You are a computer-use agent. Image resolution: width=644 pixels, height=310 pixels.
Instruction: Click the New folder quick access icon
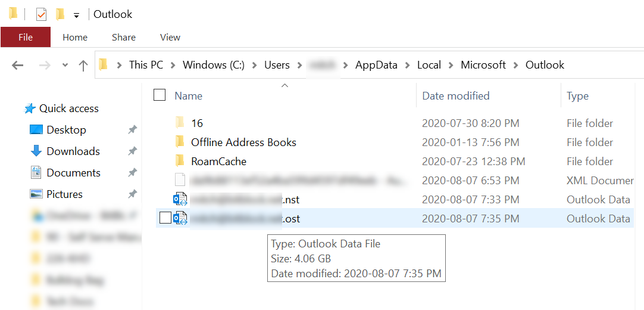click(x=60, y=14)
